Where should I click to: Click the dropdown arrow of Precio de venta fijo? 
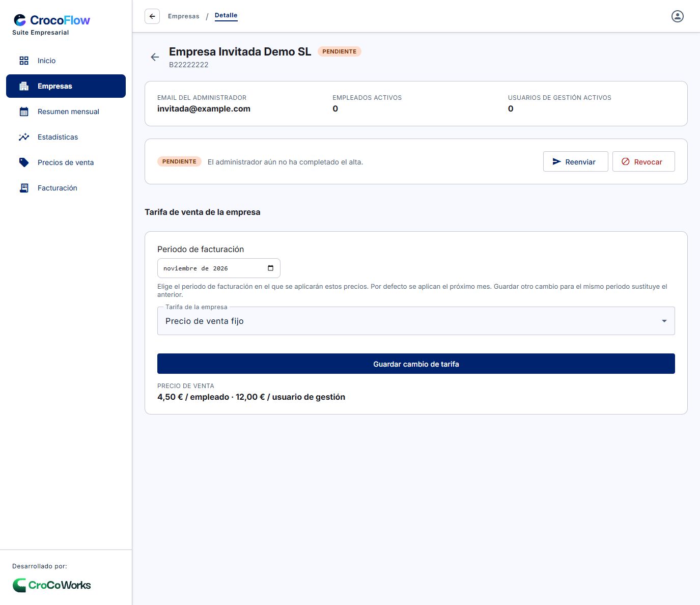(x=664, y=321)
